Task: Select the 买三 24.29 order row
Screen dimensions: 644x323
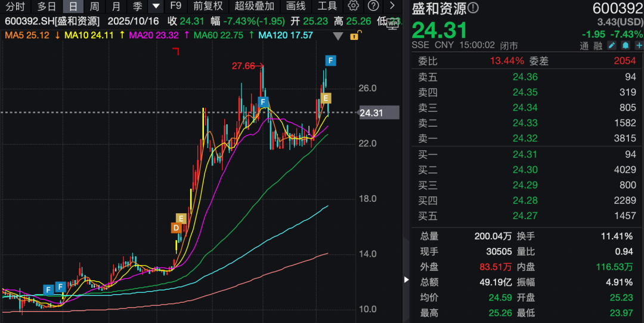Action: (x=527, y=184)
